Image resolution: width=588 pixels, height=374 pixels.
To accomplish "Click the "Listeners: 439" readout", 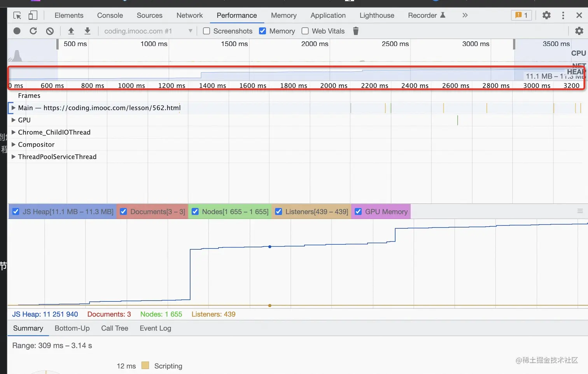I will click(x=213, y=314).
